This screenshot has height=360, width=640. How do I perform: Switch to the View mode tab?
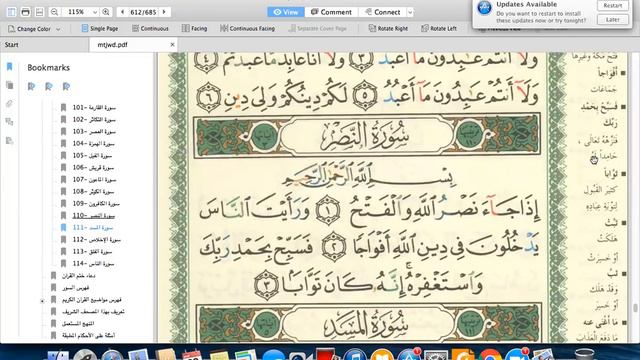pyautogui.click(x=286, y=12)
